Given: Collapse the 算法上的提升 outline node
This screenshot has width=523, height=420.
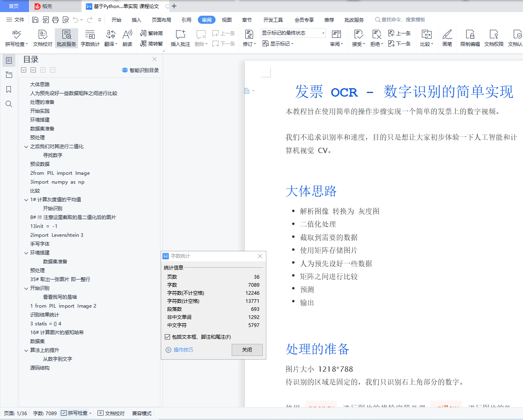Looking at the screenshot, I should [26, 351].
